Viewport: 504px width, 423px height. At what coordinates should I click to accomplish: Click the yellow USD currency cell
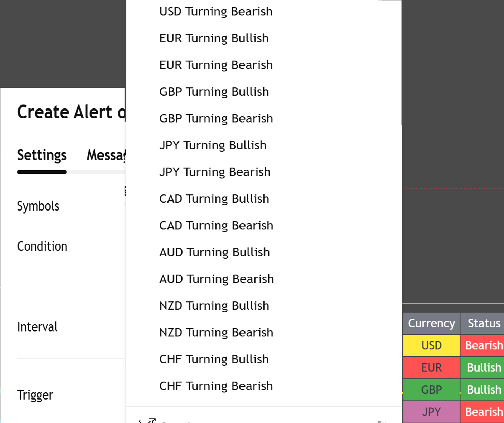pos(431,345)
